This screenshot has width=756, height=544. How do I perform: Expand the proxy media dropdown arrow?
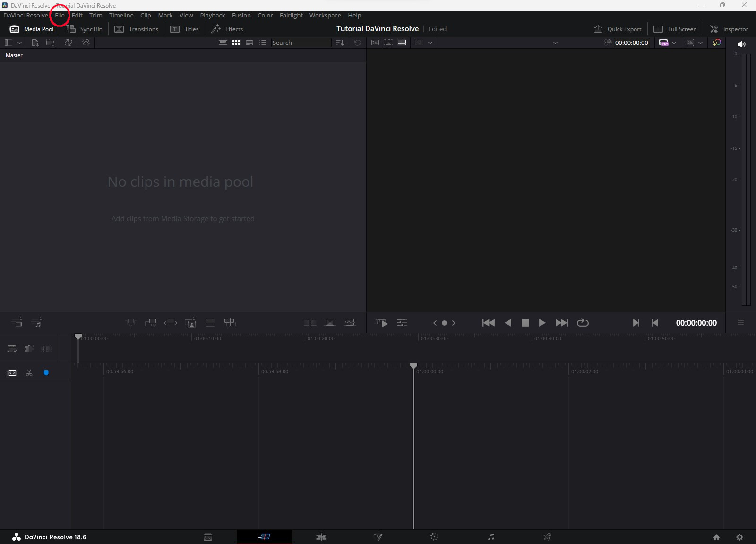click(x=674, y=43)
